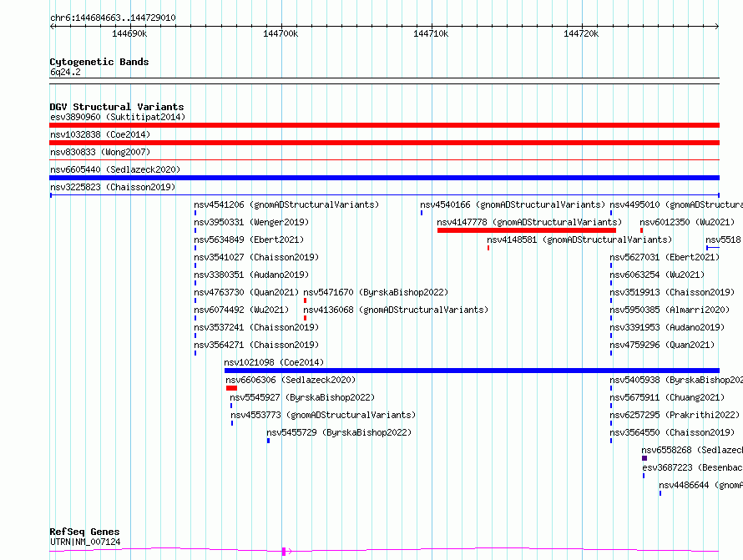Image resolution: width=743 pixels, height=560 pixels.
Task: Click the DGV Structural Variants track heading
Action: click(x=117, y=107)
